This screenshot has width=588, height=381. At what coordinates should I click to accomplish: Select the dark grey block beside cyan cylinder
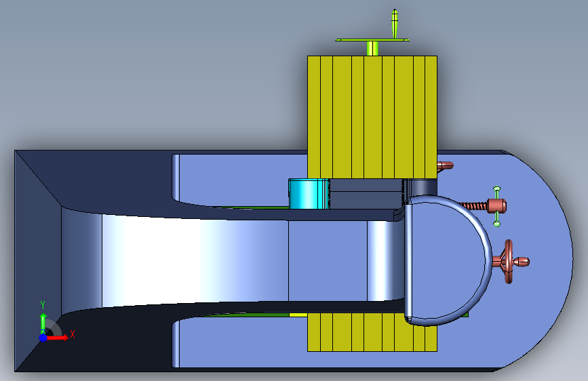click(x=366, y=193)
